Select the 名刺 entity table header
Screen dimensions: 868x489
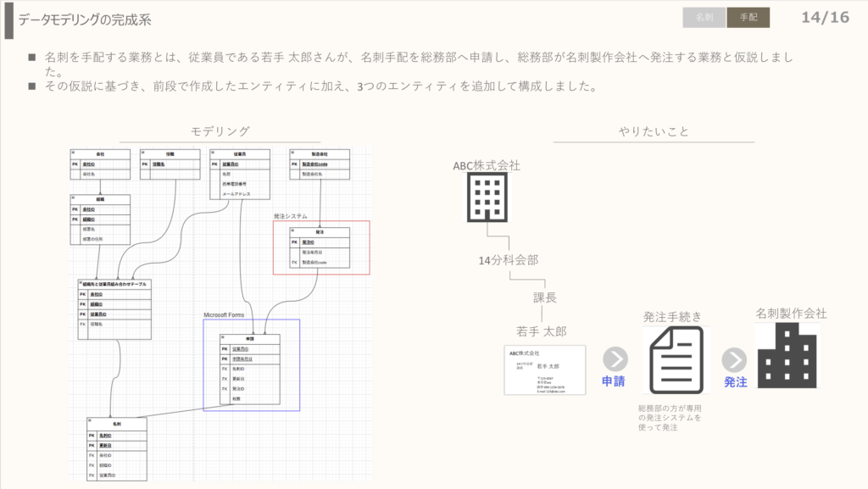pyautogui.click(x=117, y=422)
